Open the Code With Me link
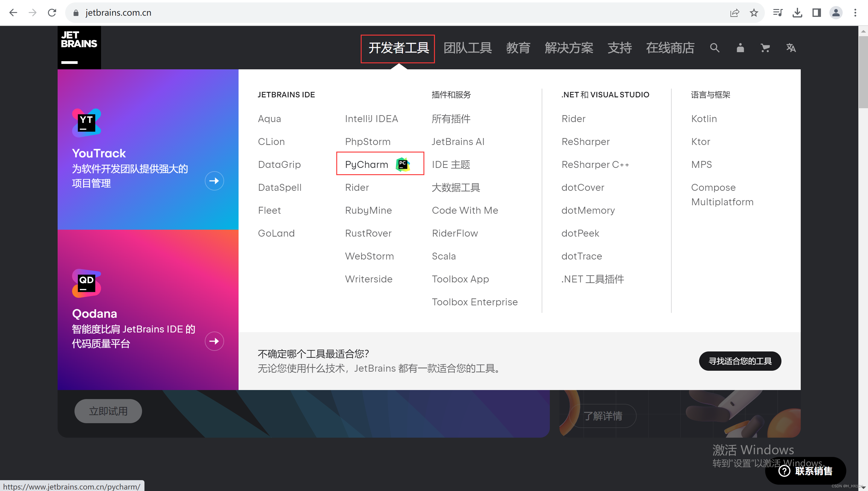 [x=465, y=210]
